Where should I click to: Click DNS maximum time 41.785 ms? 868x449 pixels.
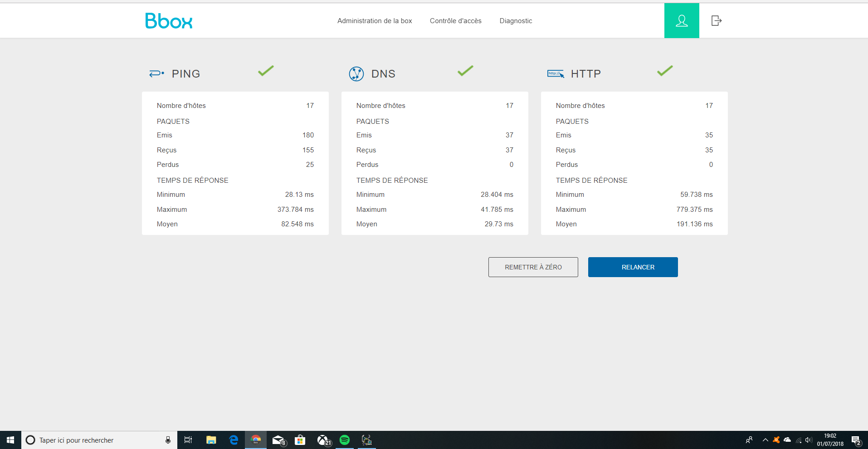pyautogui.click(x=497, y=210)
